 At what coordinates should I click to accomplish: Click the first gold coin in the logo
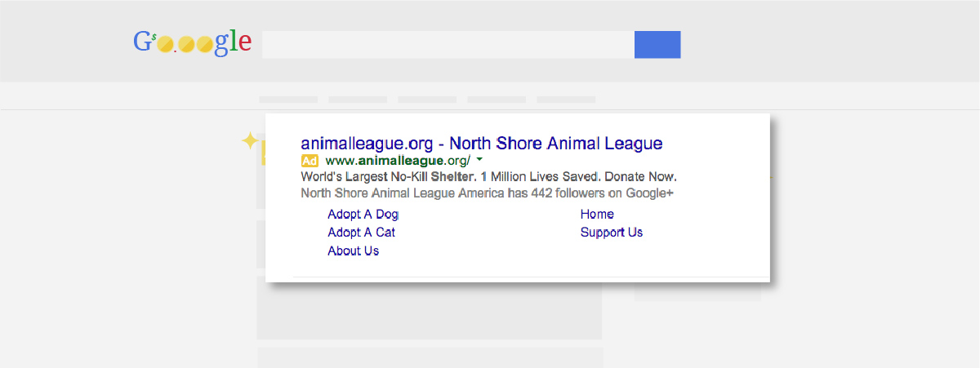pyautogui.click(x=165, y=44)
